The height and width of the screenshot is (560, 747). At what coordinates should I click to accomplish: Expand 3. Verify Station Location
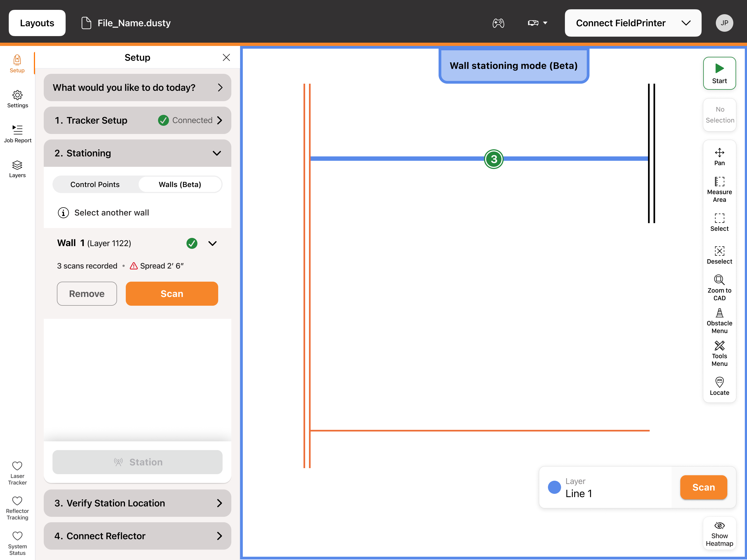(x=138, y=503)
